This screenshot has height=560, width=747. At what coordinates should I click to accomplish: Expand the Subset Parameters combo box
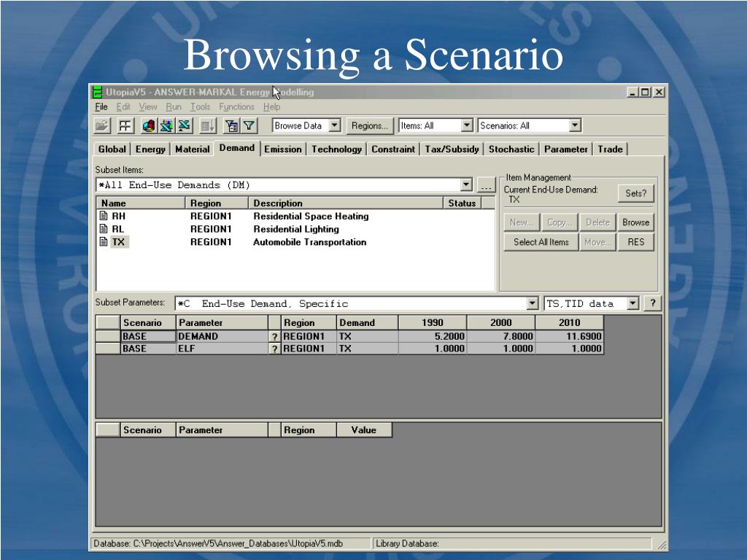tap(532, 303)
